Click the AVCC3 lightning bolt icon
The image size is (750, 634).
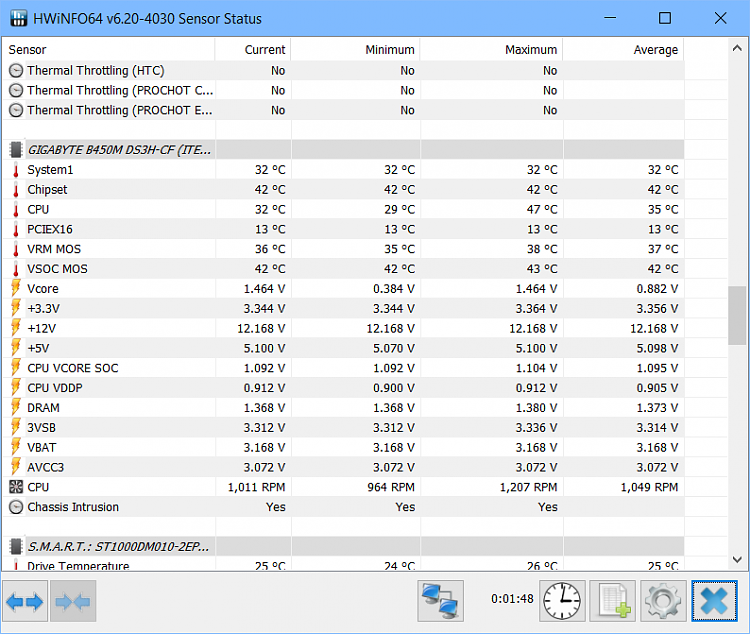coord(16,467)
